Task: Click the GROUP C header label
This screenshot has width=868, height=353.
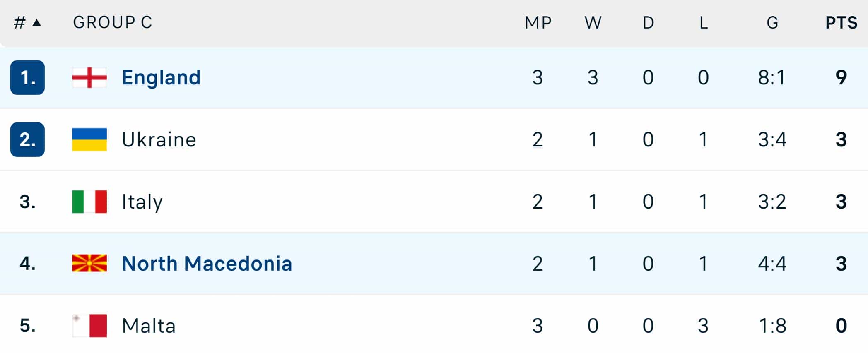Action: click(113, 23)
